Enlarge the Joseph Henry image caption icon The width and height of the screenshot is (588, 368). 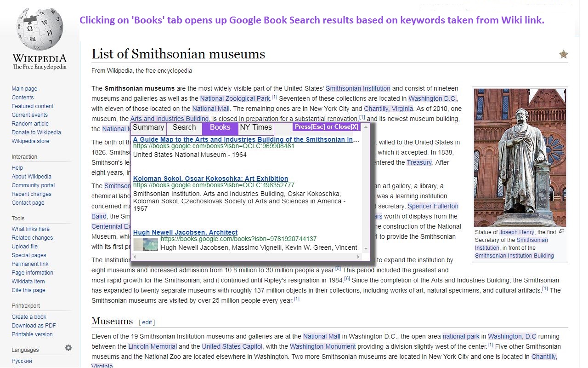[x=561, y=231]
